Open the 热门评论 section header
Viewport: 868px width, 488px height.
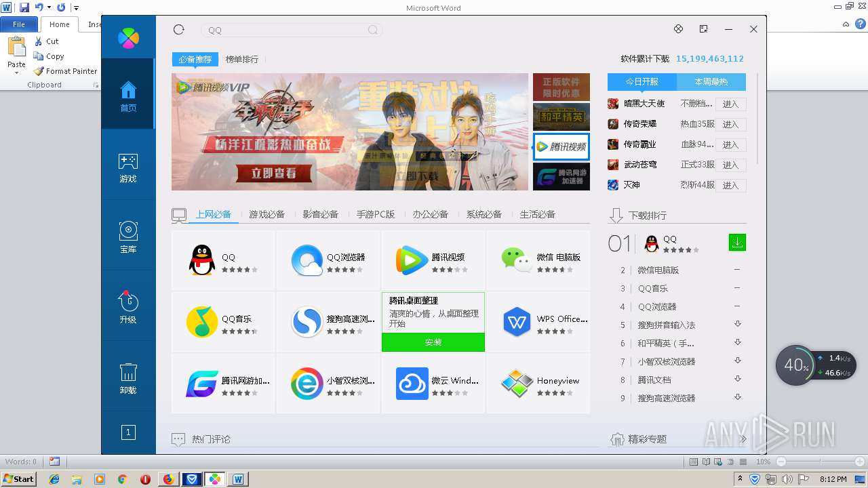point(211,439)
